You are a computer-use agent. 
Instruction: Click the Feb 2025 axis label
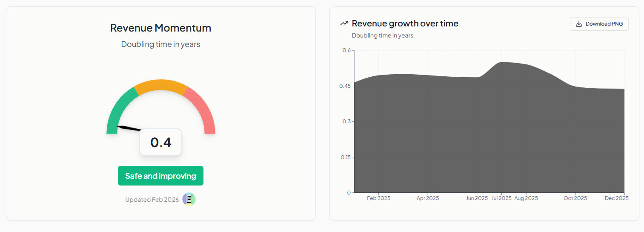click(378, 198)
